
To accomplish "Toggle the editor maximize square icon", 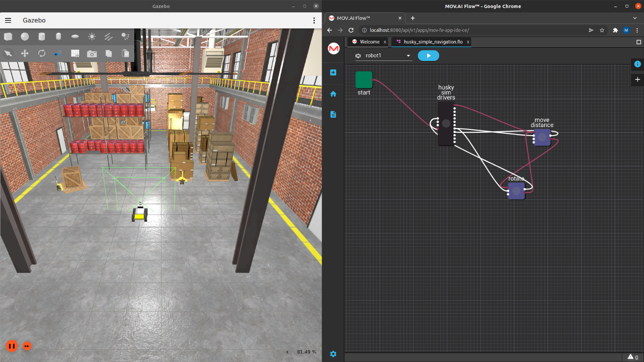I will coord(639,42).
